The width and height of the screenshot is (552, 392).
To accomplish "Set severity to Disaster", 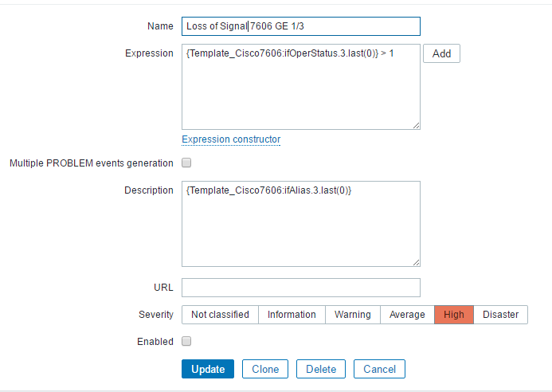I will click(x=500, y=315).
